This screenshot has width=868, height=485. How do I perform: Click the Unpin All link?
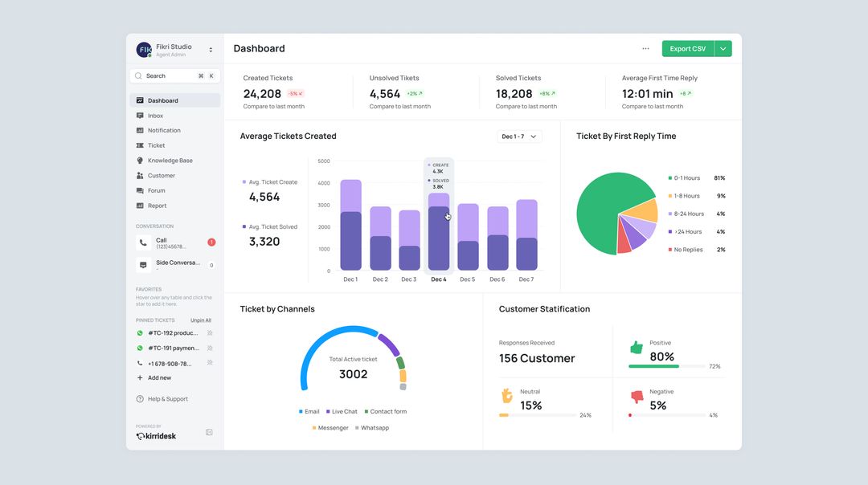(x=201, y=320)
